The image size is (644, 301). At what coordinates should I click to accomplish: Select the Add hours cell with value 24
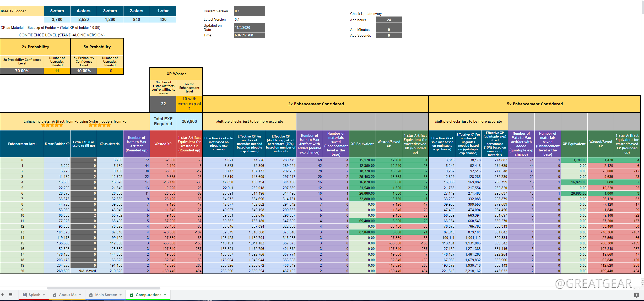tap(389, 20)
